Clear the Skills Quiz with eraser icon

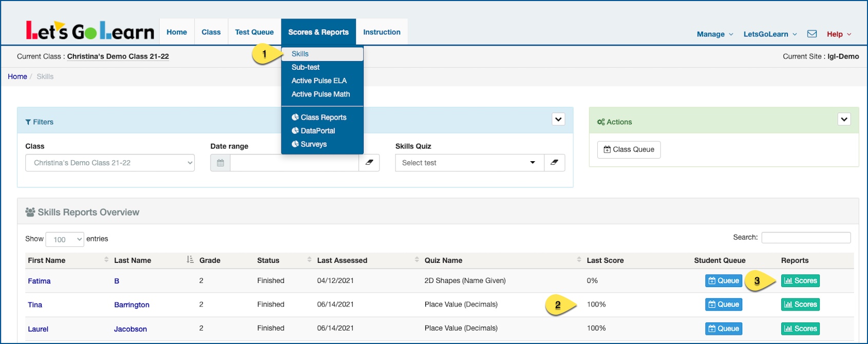(x=555, y=163)
